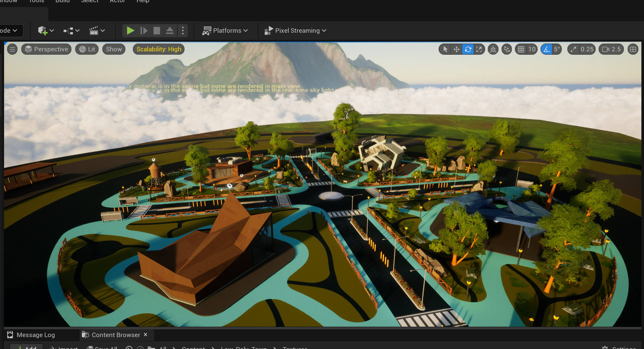This screenshot has height=349, width=644.
Task: Expand the Pixel Streaming dropdown
Action: click(x=295, y=31)
